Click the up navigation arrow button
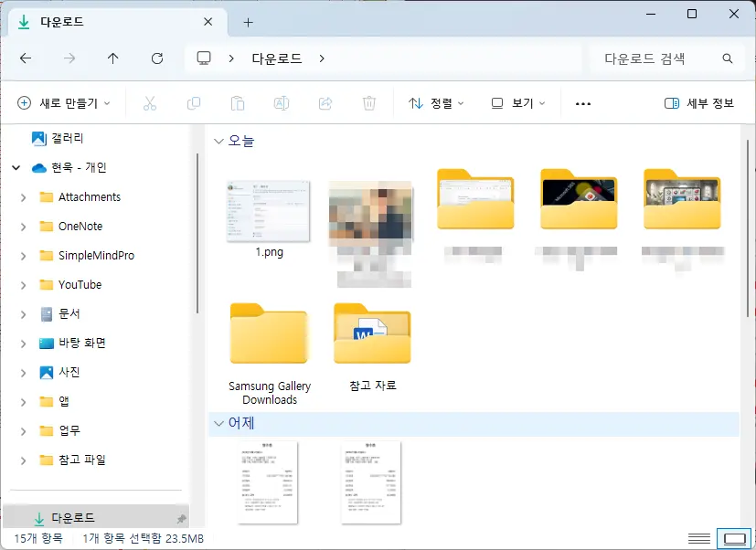The height and width of the screenshot is (550, 756). click(x=112, y=58)
